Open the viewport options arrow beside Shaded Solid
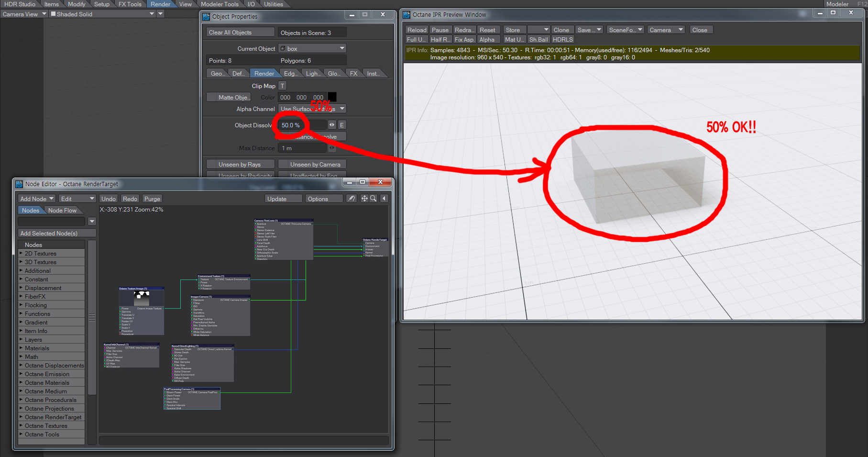 [161, 14]
